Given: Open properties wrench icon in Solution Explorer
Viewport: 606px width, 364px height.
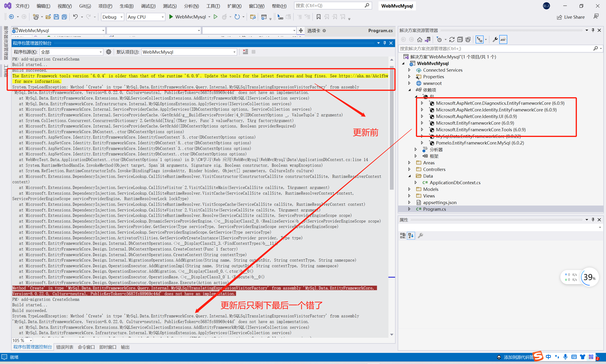Looking at the screenshot, I should 495,39.
